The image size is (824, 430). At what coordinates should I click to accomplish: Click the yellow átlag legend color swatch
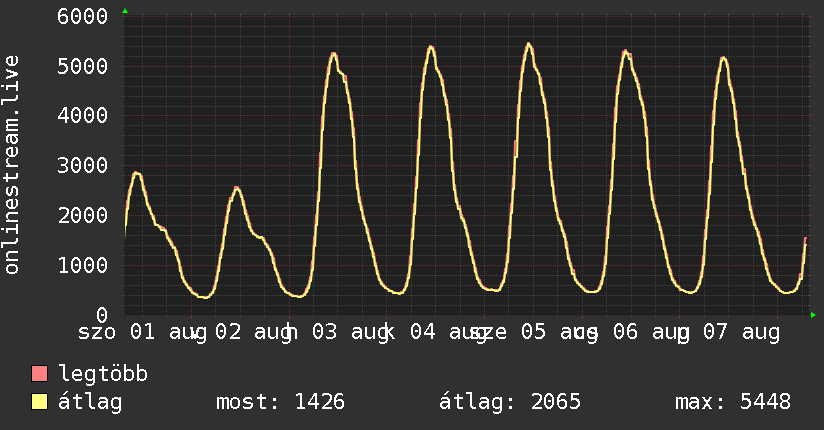39,402
